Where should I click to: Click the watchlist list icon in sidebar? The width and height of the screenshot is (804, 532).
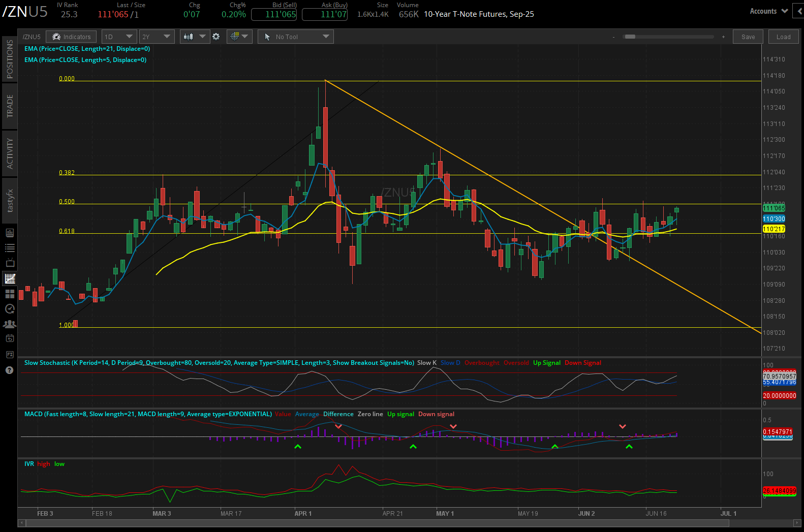click(10, 248)
